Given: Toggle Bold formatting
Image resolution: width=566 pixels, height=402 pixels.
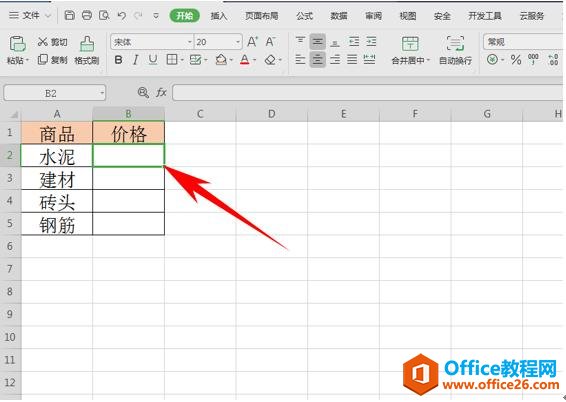Looking at the screenshot, I should pos(118,60).
